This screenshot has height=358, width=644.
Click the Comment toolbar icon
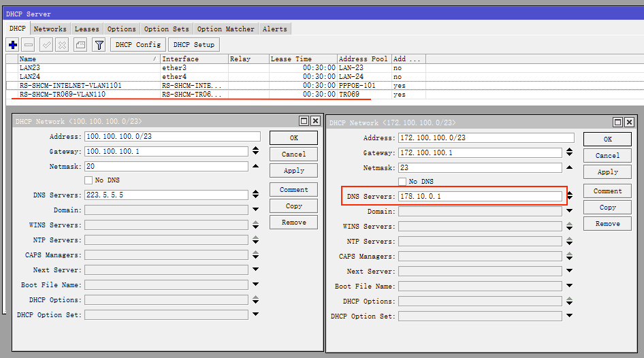tap(80, 45)
